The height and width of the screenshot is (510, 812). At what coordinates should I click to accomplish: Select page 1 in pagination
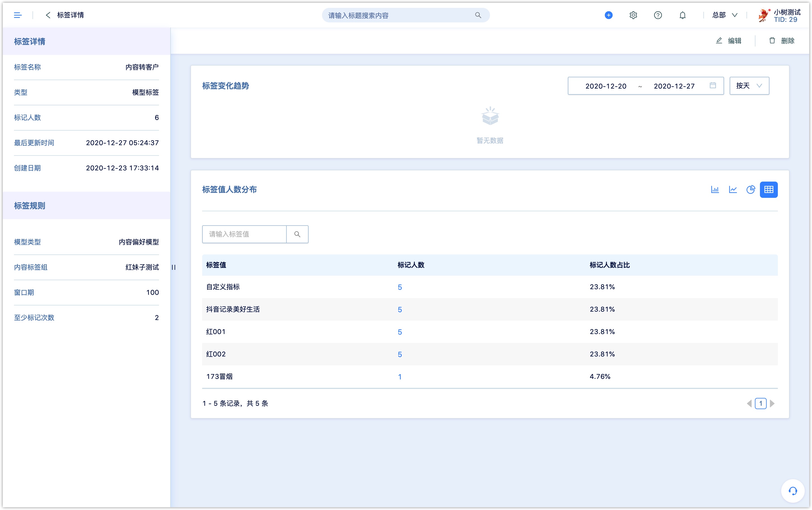[x=760, y=404]
